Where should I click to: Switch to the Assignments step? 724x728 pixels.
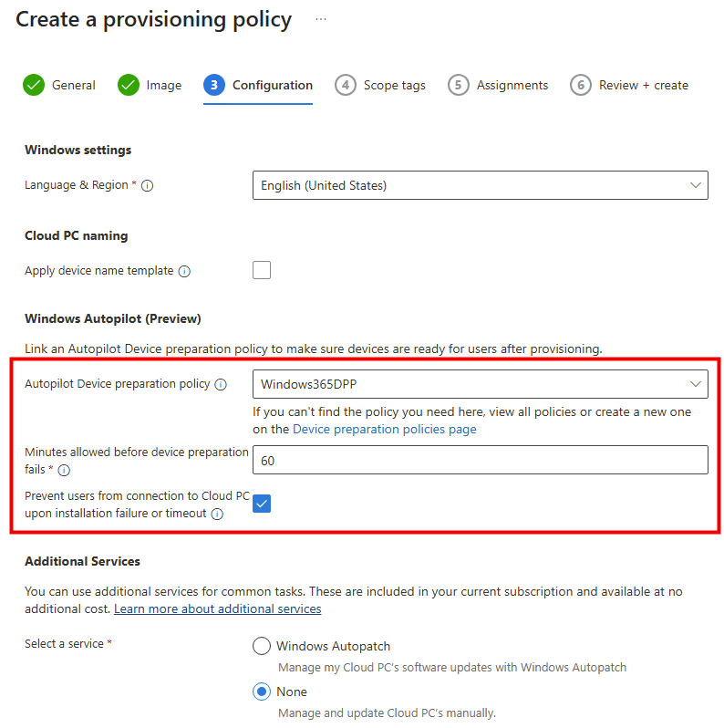coord(499,85)
